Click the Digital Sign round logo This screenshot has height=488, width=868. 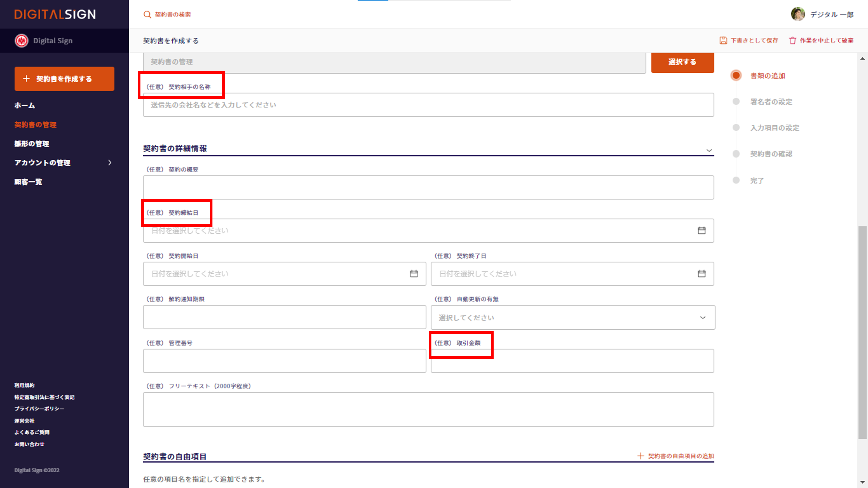click(22, 41)
